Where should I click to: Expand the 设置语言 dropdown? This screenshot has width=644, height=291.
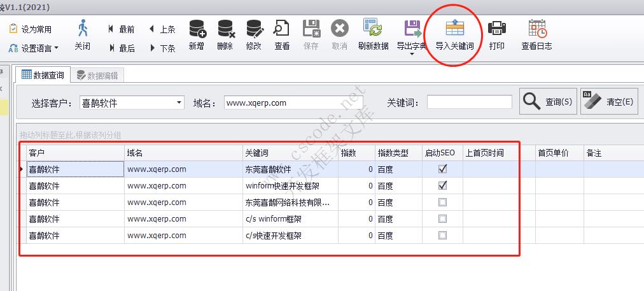point(56,48)
